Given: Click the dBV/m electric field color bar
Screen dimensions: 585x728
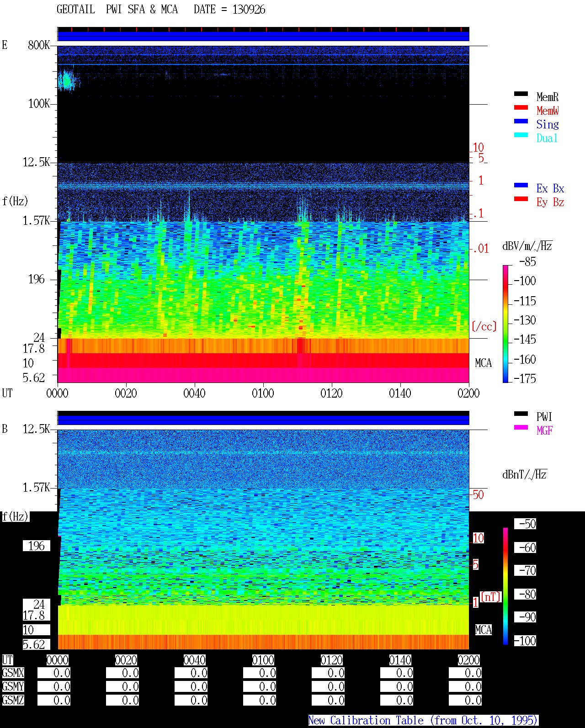Looking at the screenshot, I should [x=505, y=324].
